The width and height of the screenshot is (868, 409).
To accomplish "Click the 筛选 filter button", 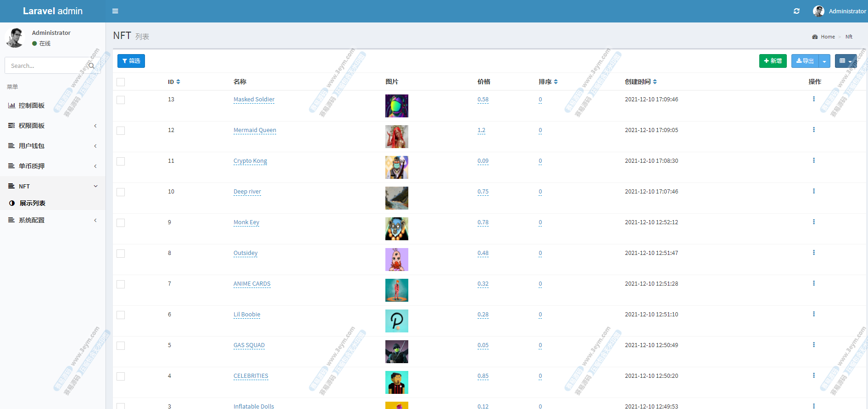I will (x=131, y=61).
